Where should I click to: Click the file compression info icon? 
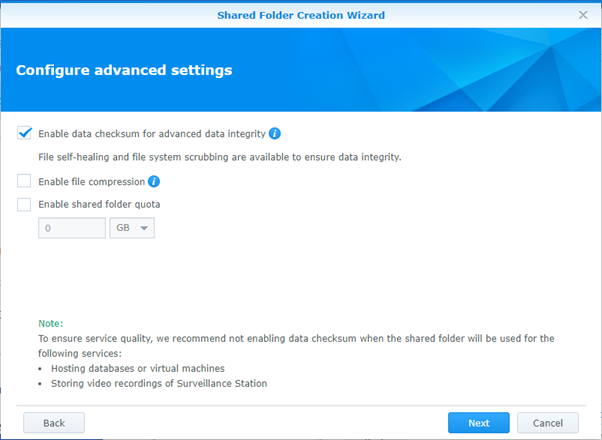(154, 182)
